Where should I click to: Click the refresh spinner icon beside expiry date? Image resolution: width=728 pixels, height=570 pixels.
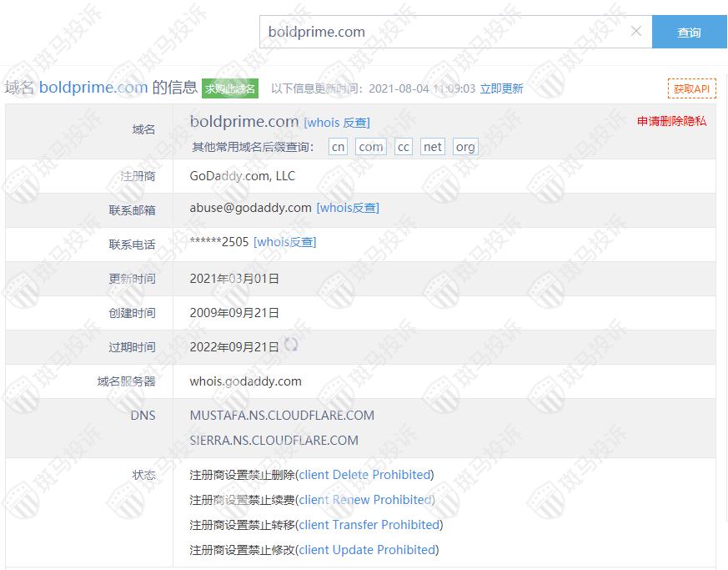tap(291, 345)
